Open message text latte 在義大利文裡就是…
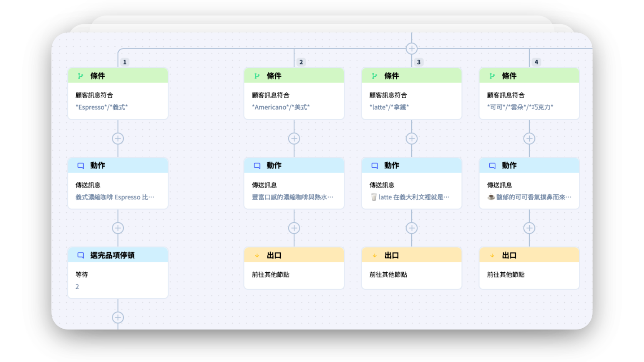Screen dimensions: 644x362 [x=410, y=197]
